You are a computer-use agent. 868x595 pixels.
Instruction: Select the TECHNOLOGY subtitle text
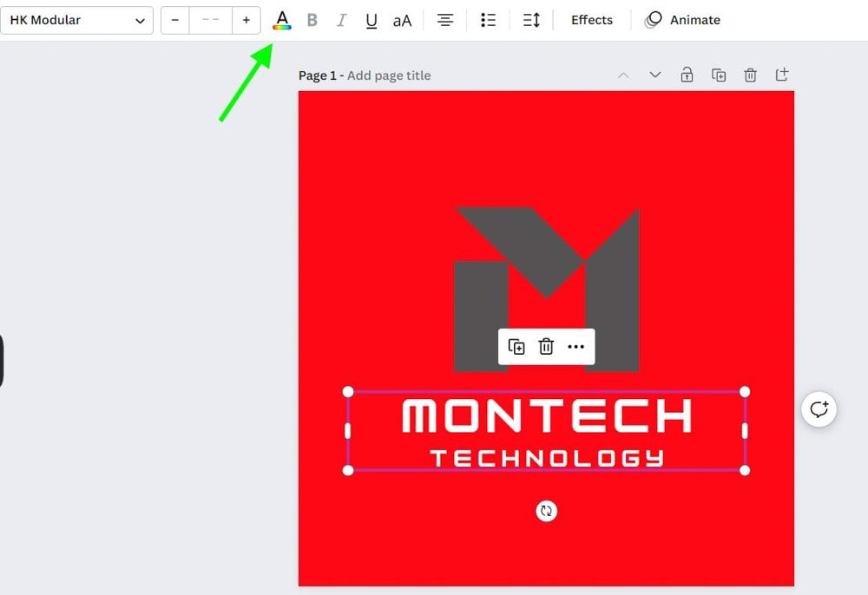coord(546,458)
